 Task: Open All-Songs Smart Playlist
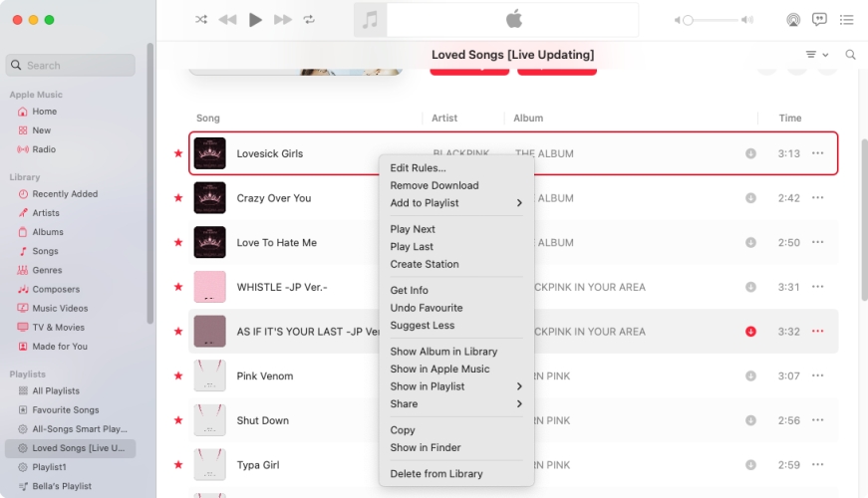tap(80, 429)
